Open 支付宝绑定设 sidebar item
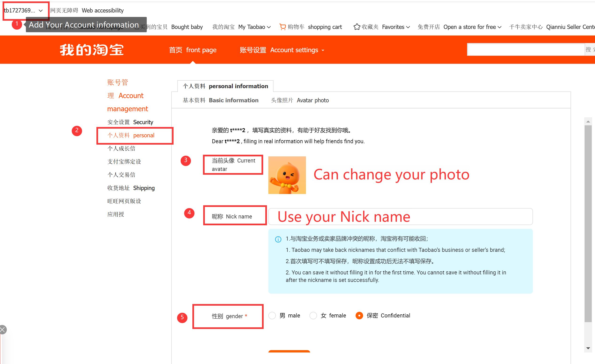Viewport: 595px width, 364px height. 124,162
